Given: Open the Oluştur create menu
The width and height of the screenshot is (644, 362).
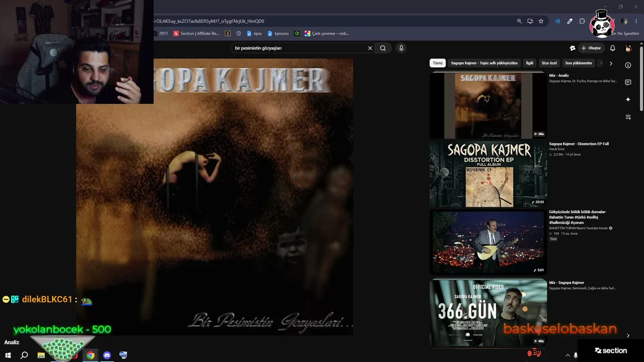Looking at the screenshot, I should click(x=591, y=48).
